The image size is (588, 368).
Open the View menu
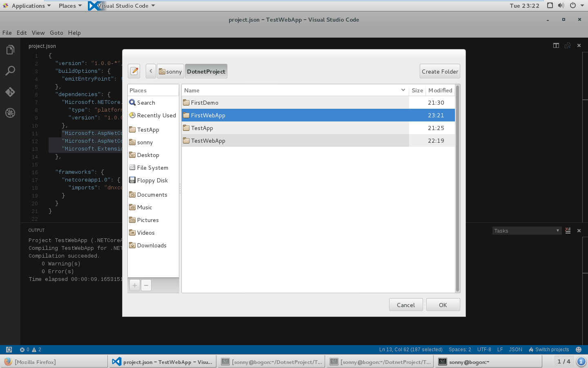point(38,33)
